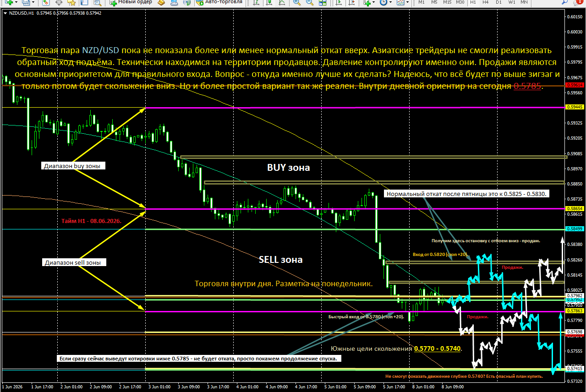This screenshot has height=392, width=586.
Task: Select the H1 timeframe
Action: click(473, 2)
